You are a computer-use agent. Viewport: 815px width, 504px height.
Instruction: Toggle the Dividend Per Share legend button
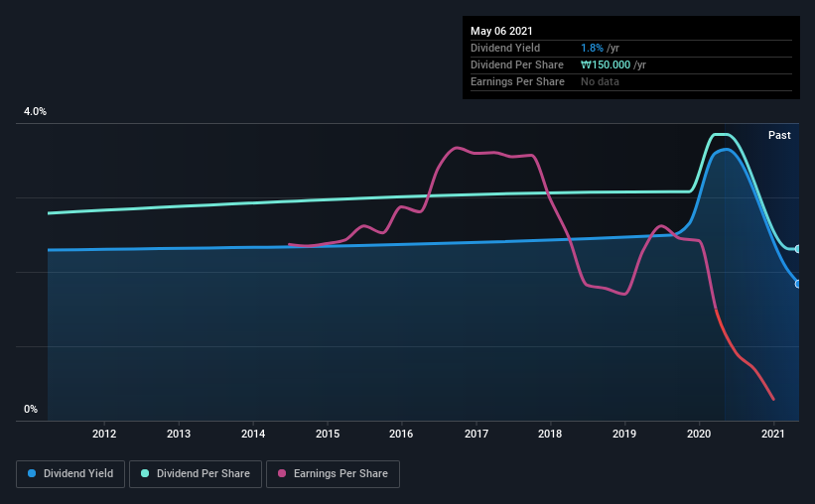[196, 474]
